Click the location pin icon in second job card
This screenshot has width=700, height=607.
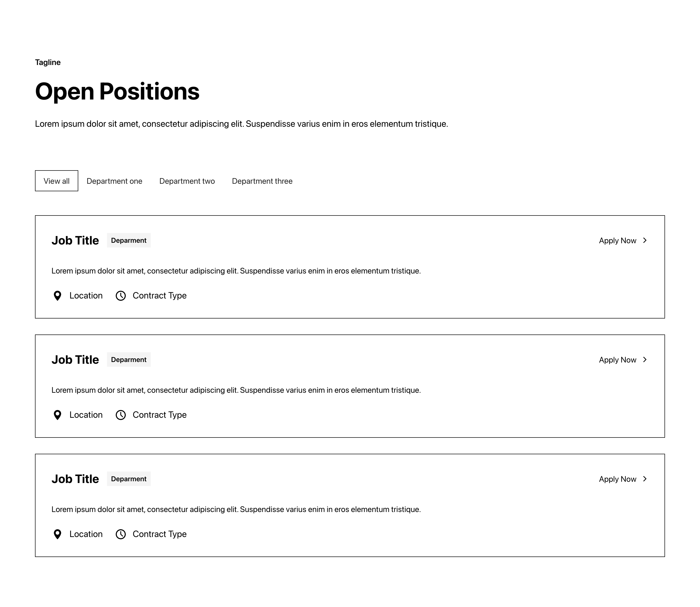tap(57, 415)
